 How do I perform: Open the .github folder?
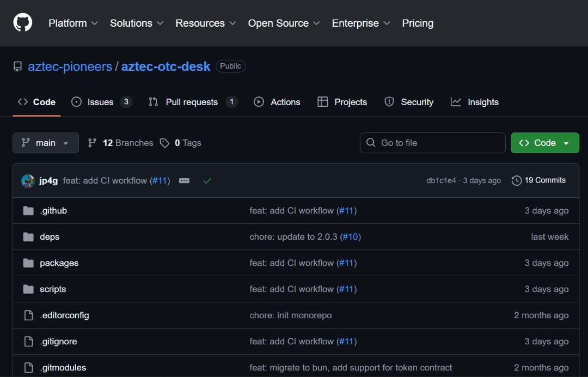pos(53,211)
